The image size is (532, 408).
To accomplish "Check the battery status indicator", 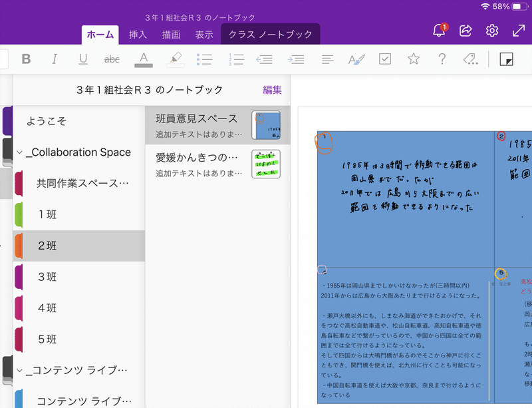I will pos(520,7).
